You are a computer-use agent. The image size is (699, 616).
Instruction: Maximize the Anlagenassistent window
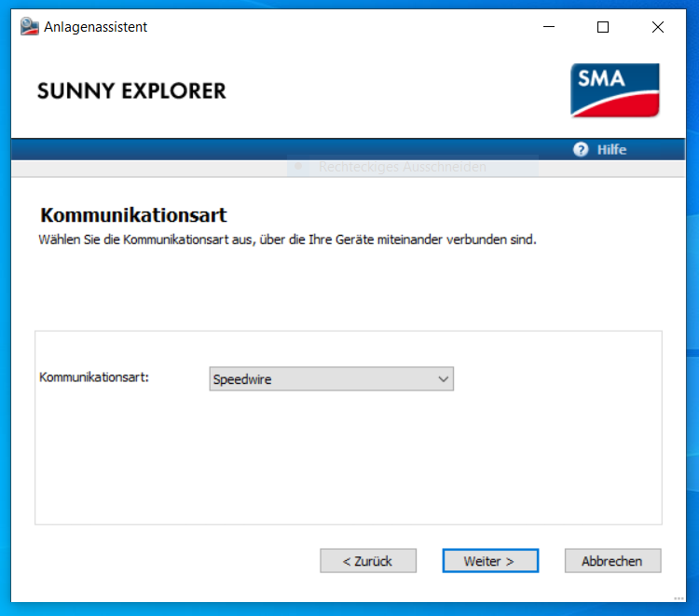tap(603, 27)
